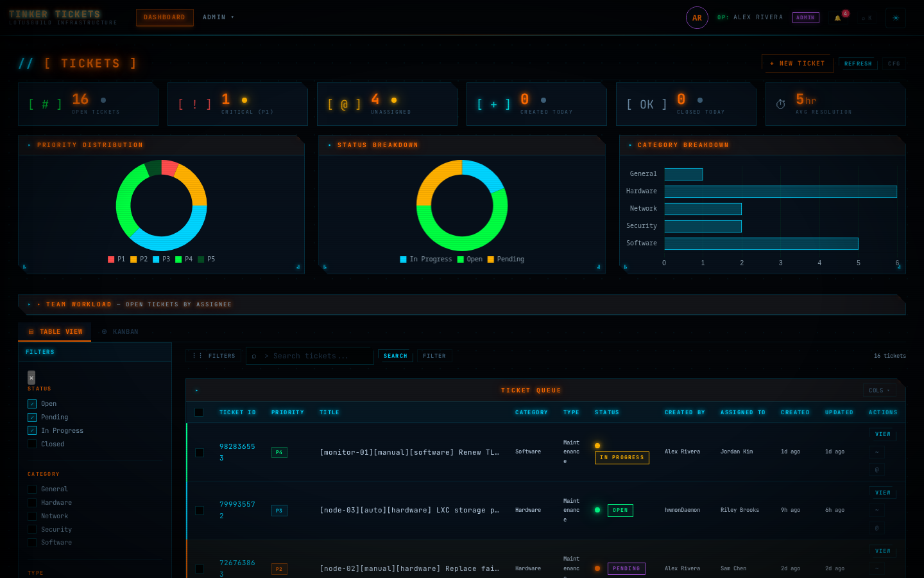
Task: Uncheck the Pending status filter
Action: click(x=32, y=417)
